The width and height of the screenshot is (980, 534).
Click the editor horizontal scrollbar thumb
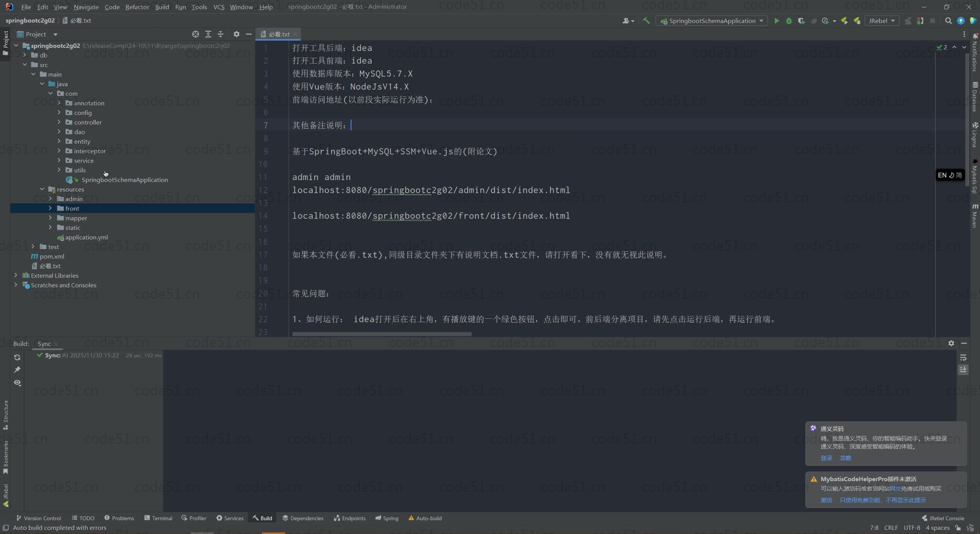point(382,334)
